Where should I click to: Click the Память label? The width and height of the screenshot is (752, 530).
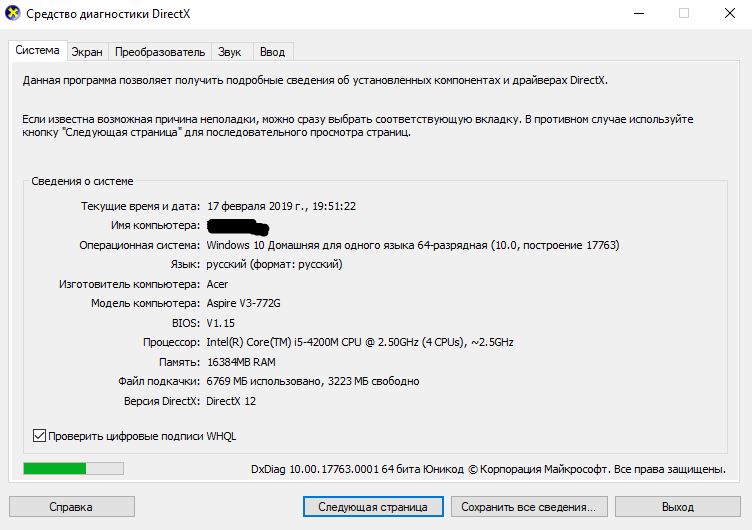tap(179, 362)
